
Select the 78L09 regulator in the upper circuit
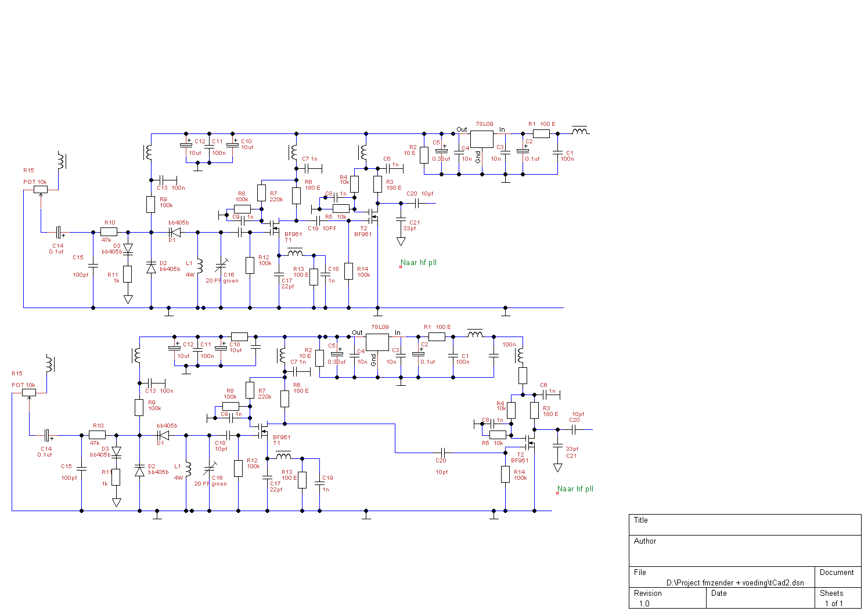coord(481,139)
